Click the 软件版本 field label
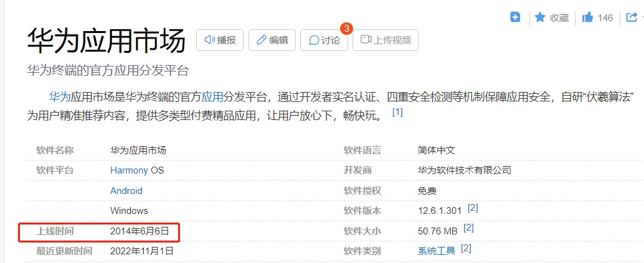The height and width of the screenshot is (263, 644). (x=362, y=211)
